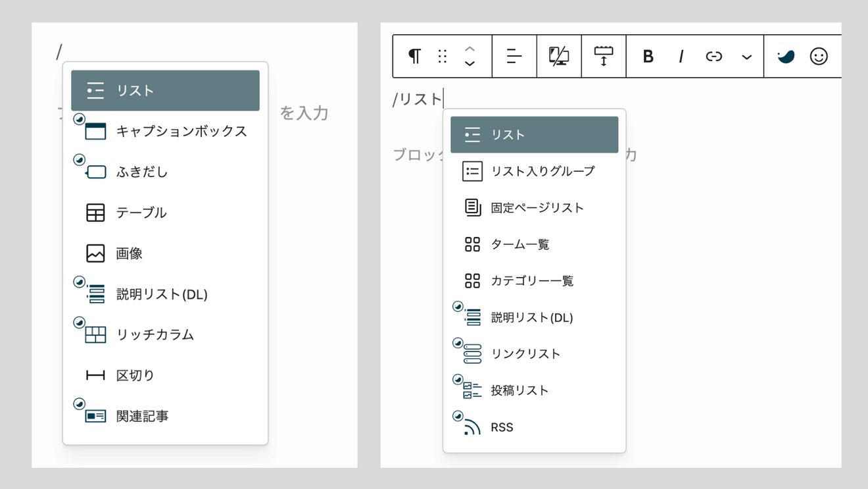The height and width of the screenshot is (489, 868).
Task: Click the SWELL bird-logo toolbar icon
Action: 786,57
